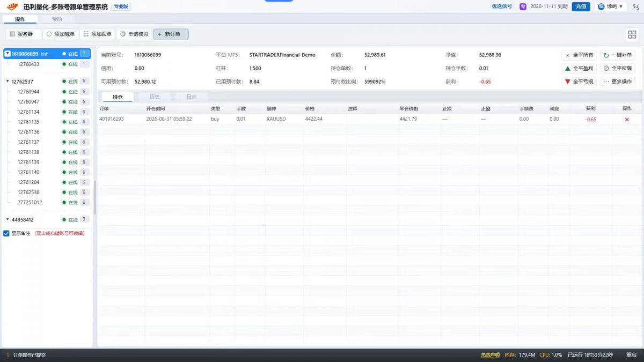Click the 一键补单 refresh button
This screenshot has width=644, height=362.
[617, 55]
